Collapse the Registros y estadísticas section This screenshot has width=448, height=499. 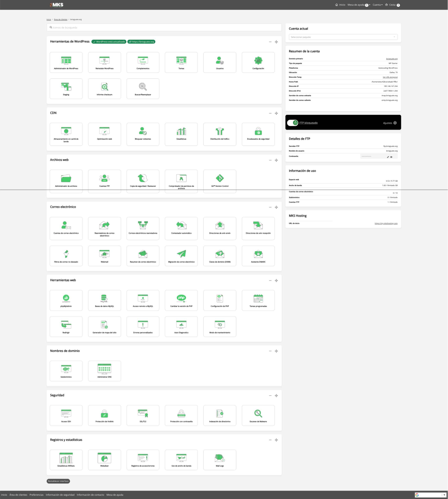[x=270, y=440]
